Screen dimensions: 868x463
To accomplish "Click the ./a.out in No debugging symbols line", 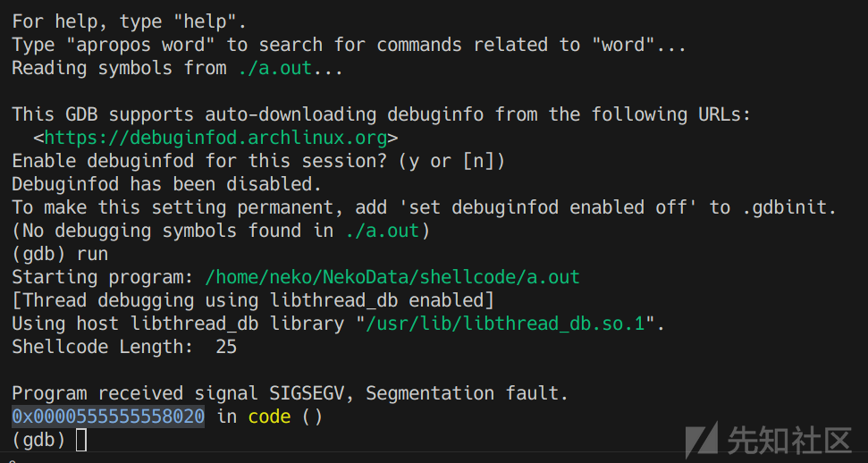I will click(382, 231).
